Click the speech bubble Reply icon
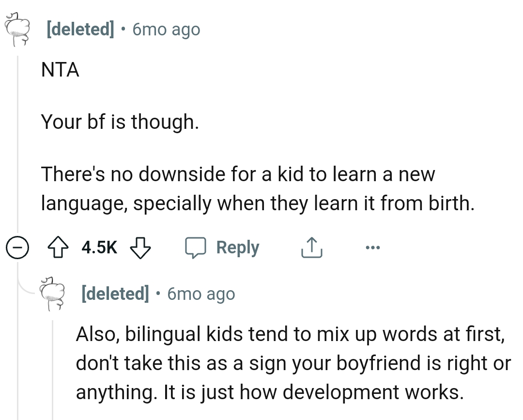The image size is (523, 420). (x=197, y=247)
